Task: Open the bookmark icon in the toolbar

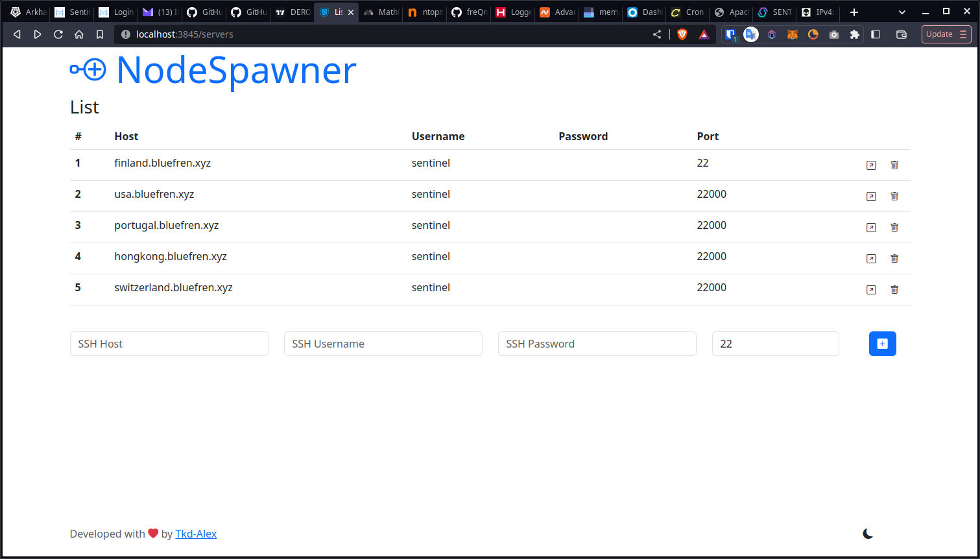Action: [99, 34]
